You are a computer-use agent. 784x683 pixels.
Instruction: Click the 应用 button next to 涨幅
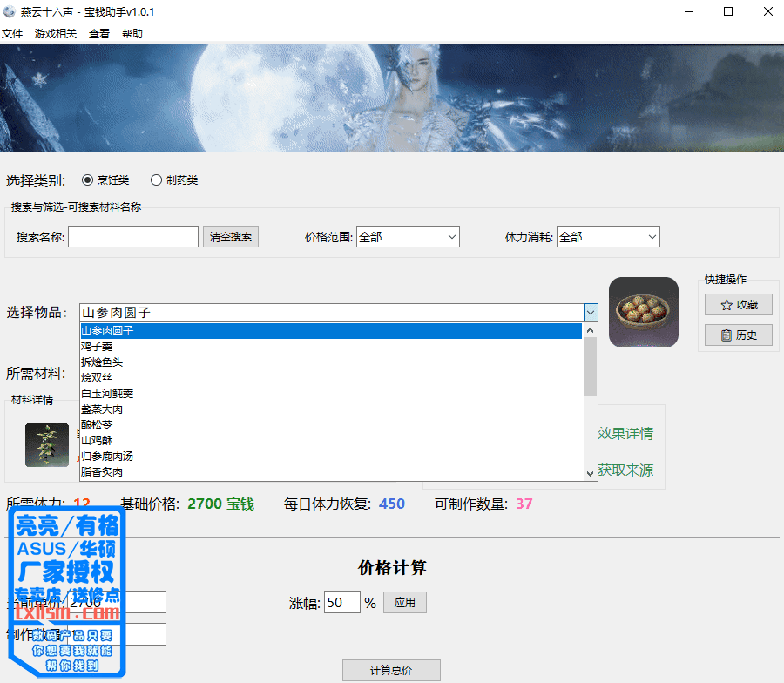click(x=405, y=603)
